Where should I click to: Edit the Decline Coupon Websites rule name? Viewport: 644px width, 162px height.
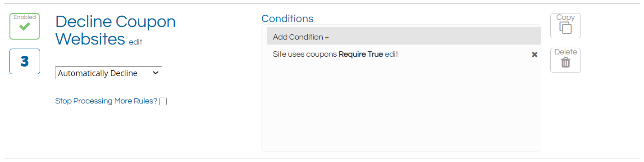click(135, 42)
